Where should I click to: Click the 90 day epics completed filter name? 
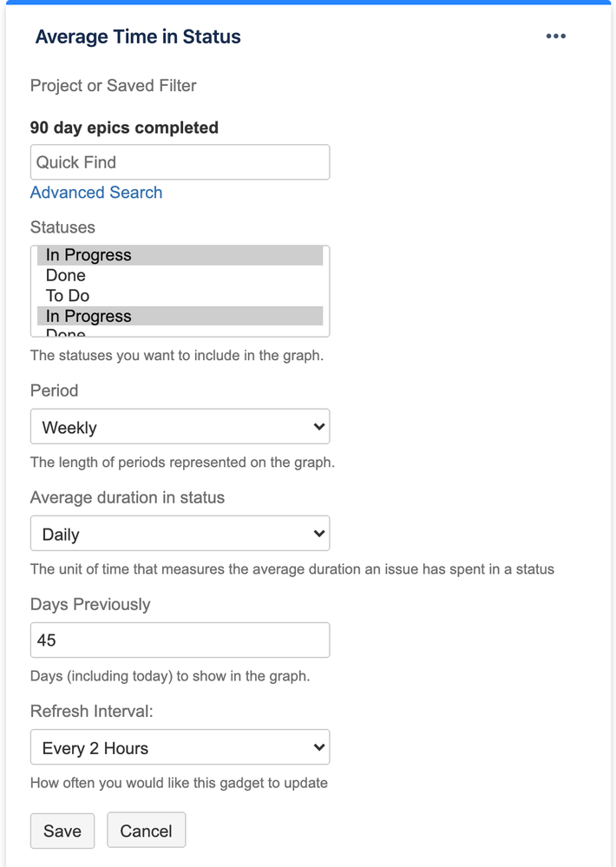click(x=124, y=128)
